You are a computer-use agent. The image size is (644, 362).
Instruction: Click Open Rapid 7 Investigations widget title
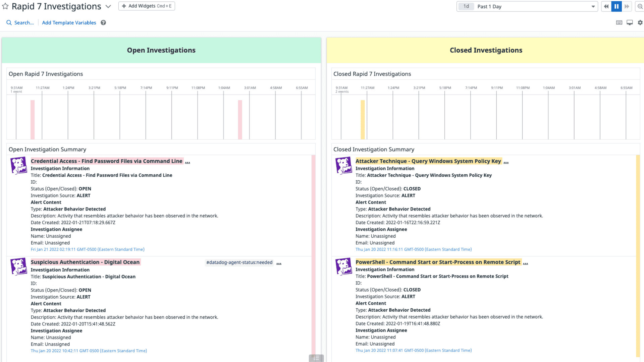tap(46, 74)
